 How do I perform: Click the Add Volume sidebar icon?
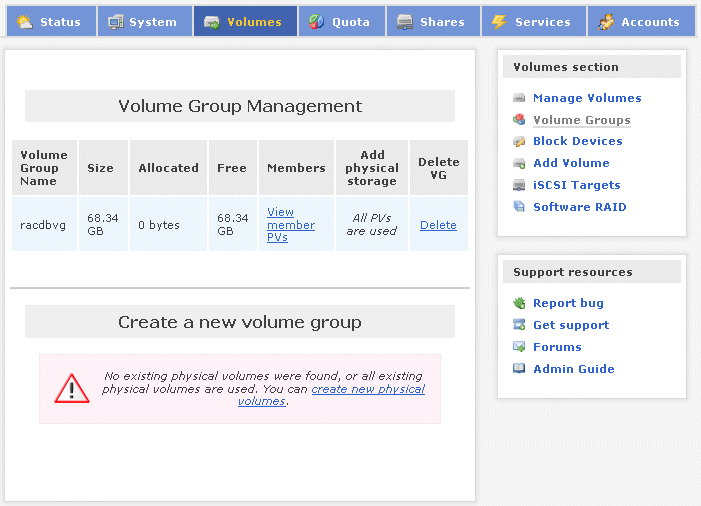(519, 163)
